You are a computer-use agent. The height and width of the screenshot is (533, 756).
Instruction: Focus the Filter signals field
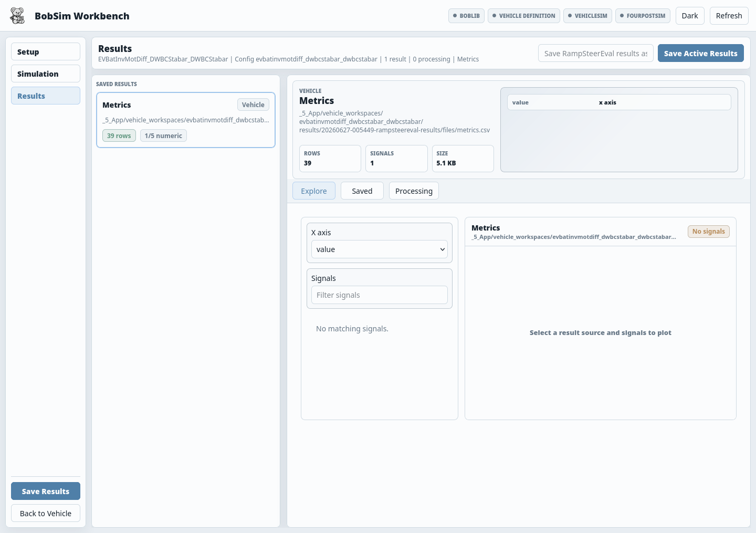pos(380,295)
